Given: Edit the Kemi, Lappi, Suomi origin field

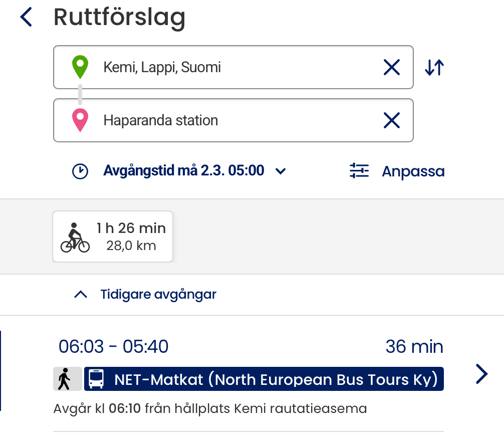Looking at the screenshot, I should pyautogui.click(x=235, y=67).
